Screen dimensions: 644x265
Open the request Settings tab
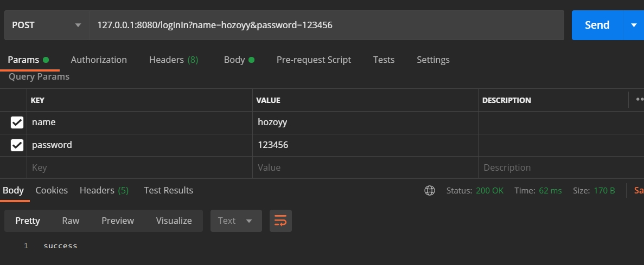coord(433,60)
